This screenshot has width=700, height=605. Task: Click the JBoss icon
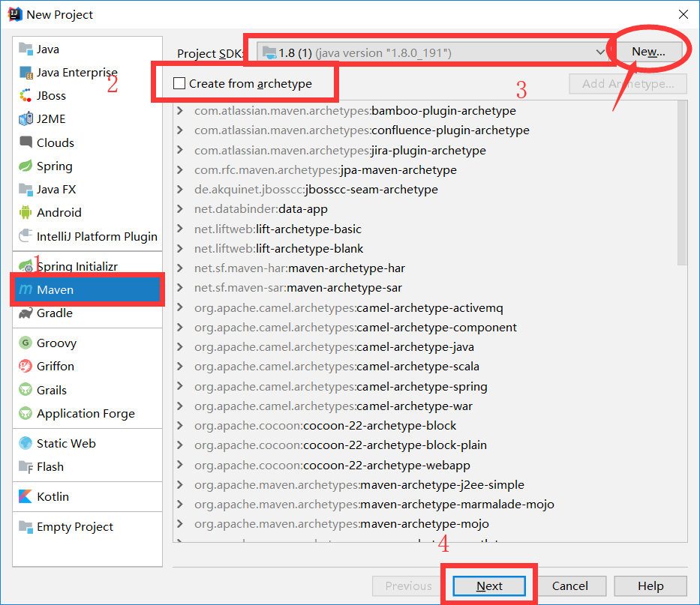pos(26,95)
